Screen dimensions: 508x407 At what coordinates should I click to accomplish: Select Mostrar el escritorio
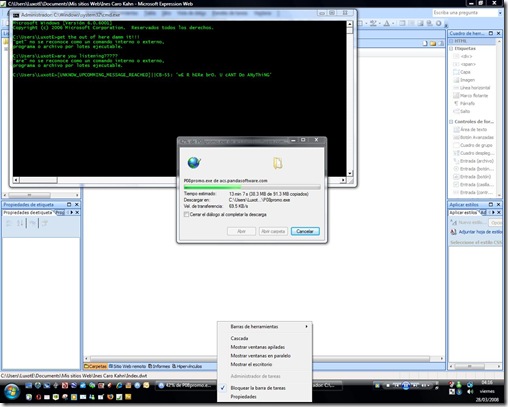265,364
